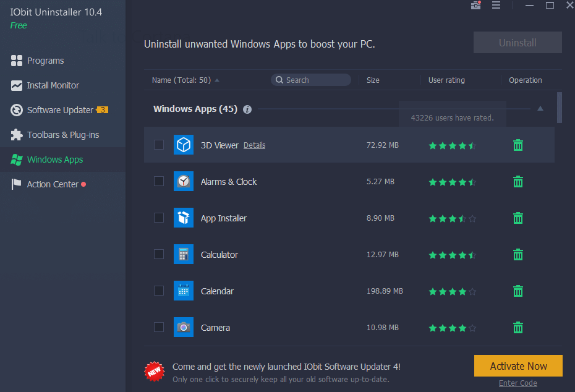Click the gift box icon in the title bar
This screenshot has width=575, height=392.
point(475,5)
